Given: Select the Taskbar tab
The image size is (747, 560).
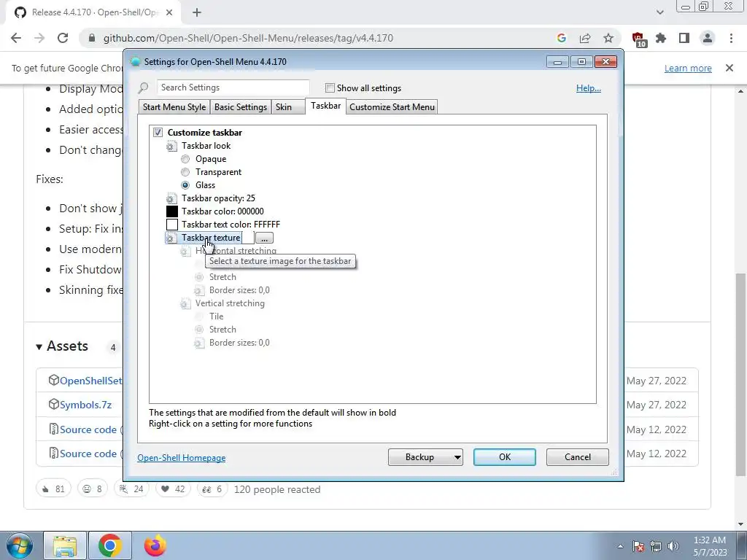Looking at the screenshot, I should point(326,106).
